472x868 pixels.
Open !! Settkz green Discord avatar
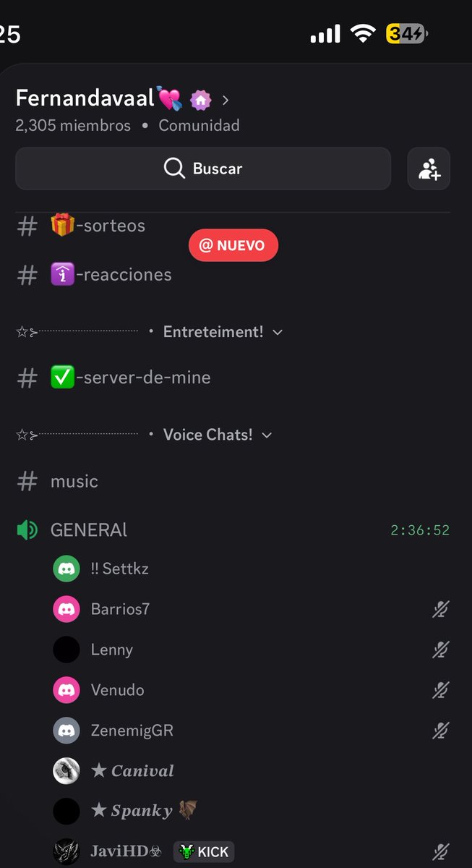(66, 569)
